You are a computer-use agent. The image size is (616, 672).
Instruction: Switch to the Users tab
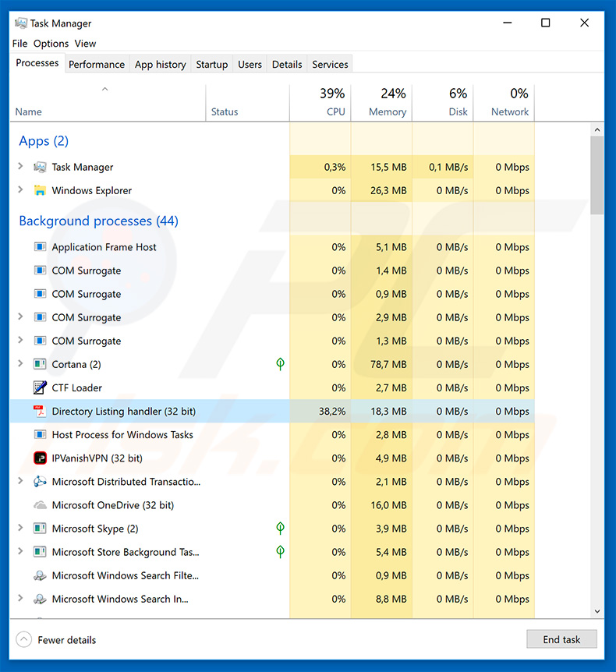pos(250,64)
